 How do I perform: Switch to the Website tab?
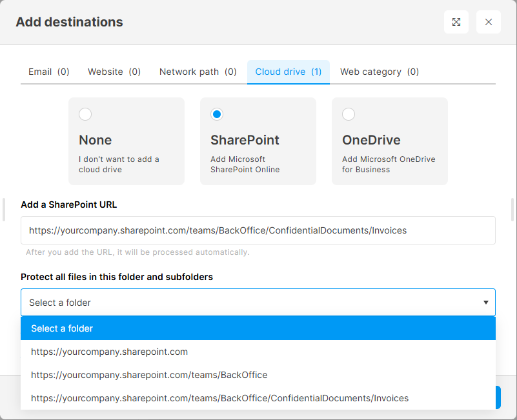[x=114, y=72]
